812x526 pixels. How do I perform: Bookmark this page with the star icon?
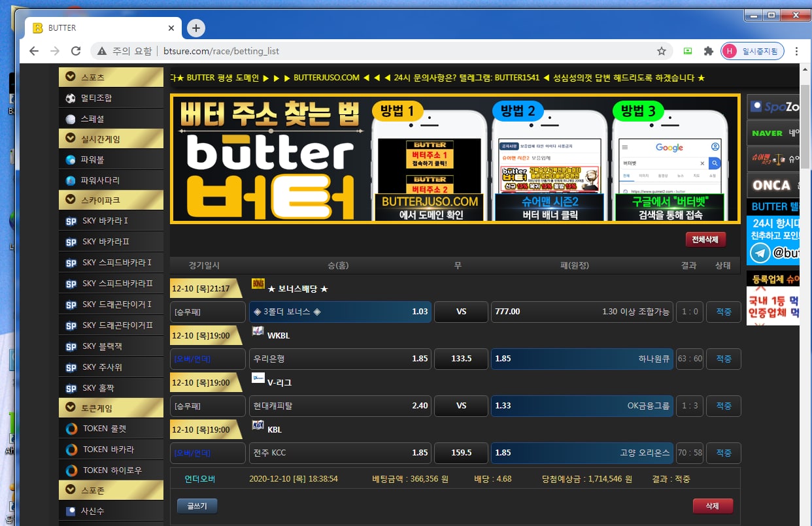661,51
